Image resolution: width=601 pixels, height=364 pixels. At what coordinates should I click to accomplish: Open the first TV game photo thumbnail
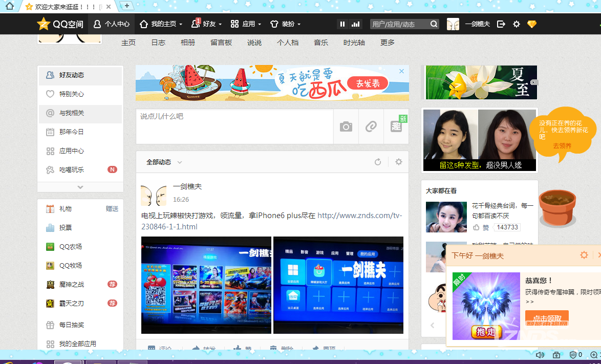[206, 285]
